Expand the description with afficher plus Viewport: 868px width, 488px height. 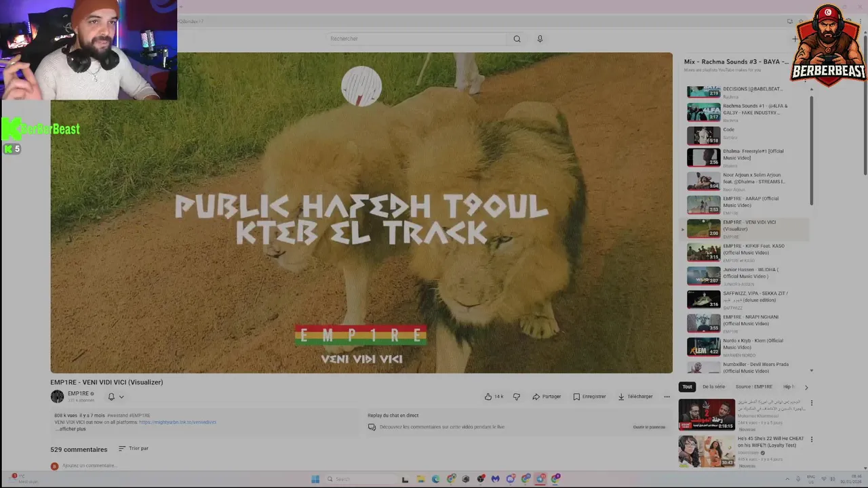pos(72,429)
